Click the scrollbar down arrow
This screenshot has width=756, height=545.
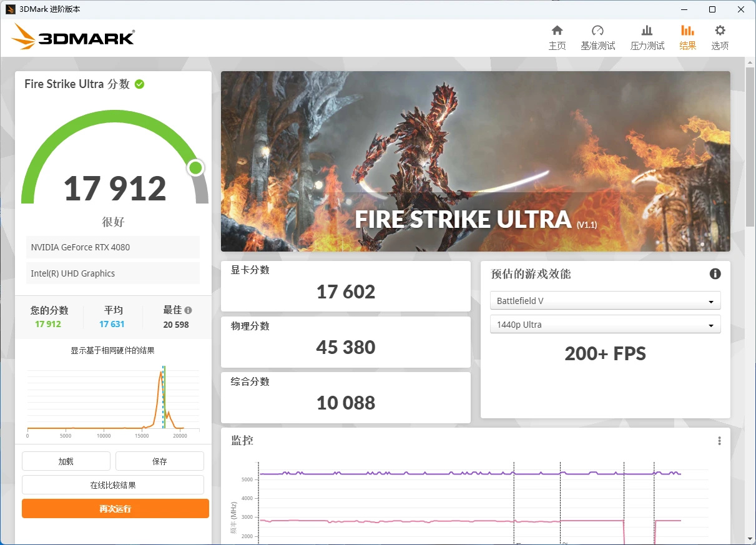pos(750,539)
